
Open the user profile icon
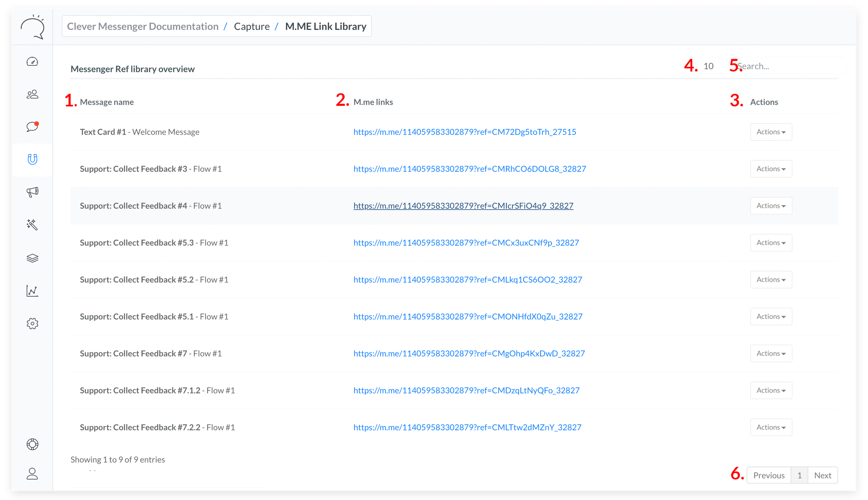pos(32,474)
